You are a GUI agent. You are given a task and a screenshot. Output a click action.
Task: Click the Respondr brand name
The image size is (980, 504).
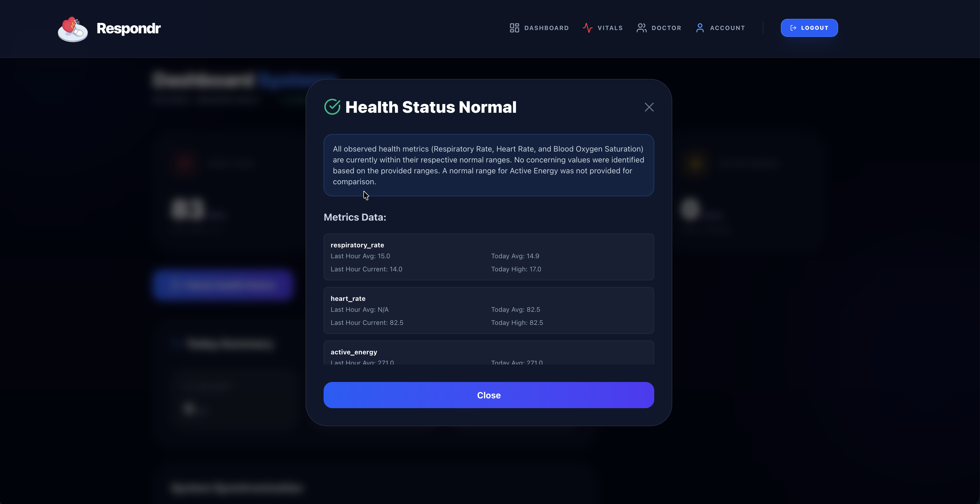point(129,28)
